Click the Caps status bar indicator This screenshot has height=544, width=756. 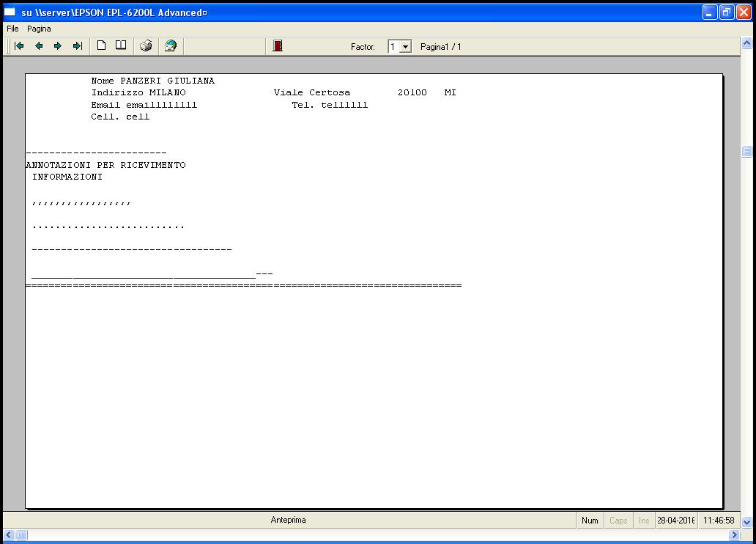tap(618, 521)
